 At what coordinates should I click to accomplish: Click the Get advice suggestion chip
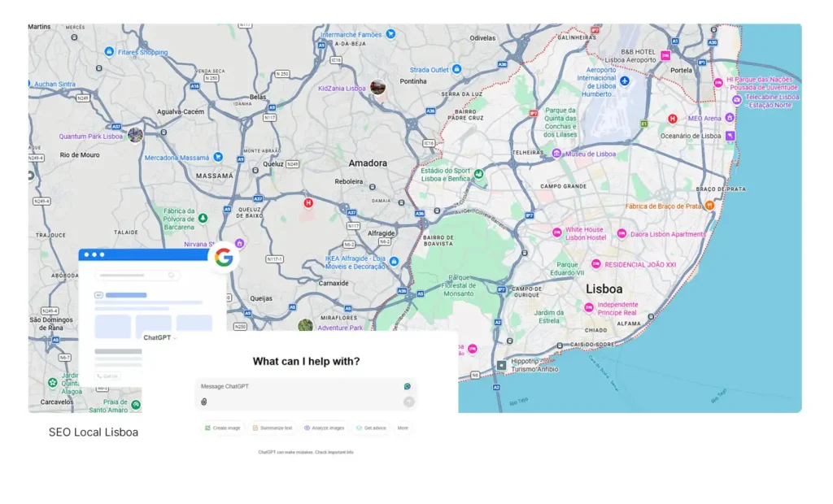[371, 428]
